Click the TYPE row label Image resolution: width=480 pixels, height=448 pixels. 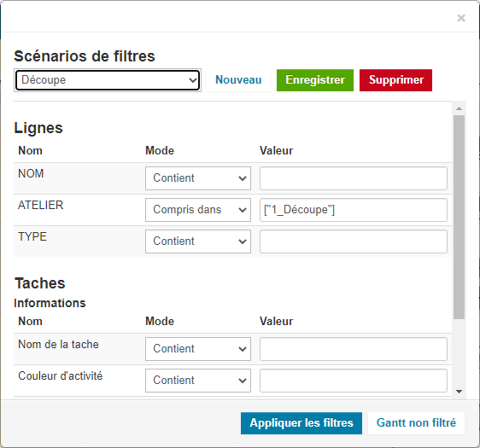pyautogui.click(x=32, y=236)
